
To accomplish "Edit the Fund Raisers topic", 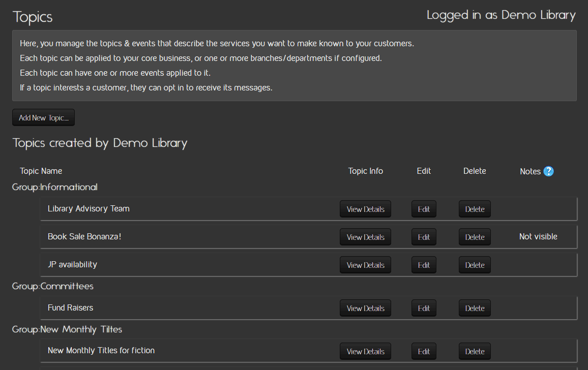I will click(x=424, y=308).
